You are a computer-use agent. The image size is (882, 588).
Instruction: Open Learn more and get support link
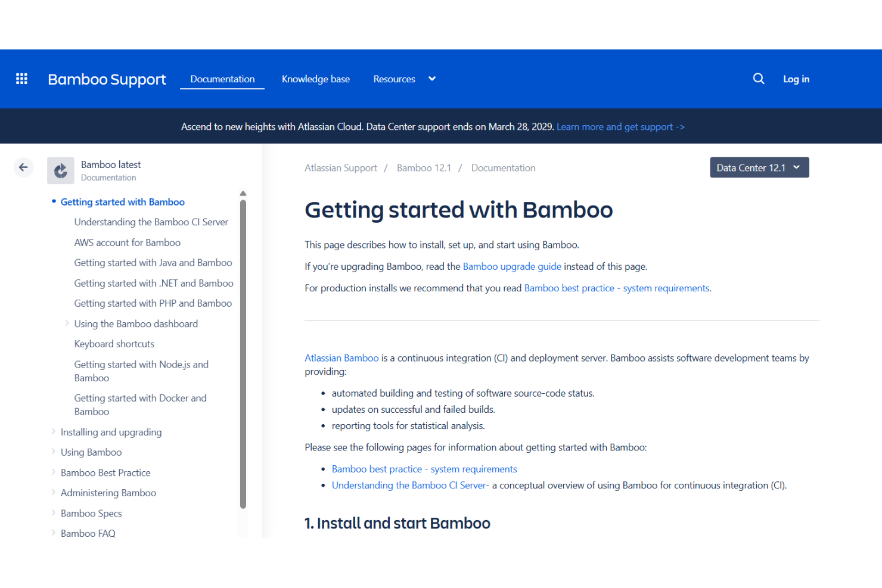coord(620,127)
